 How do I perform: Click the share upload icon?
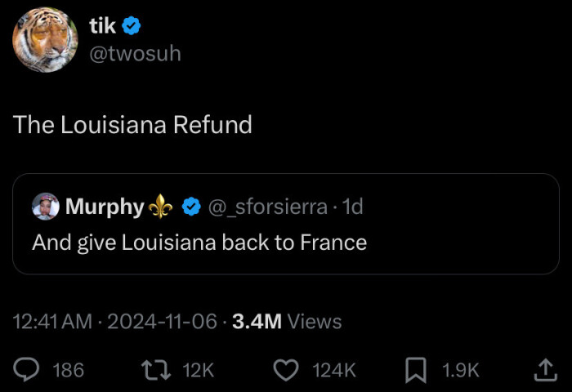click(544, 370)
